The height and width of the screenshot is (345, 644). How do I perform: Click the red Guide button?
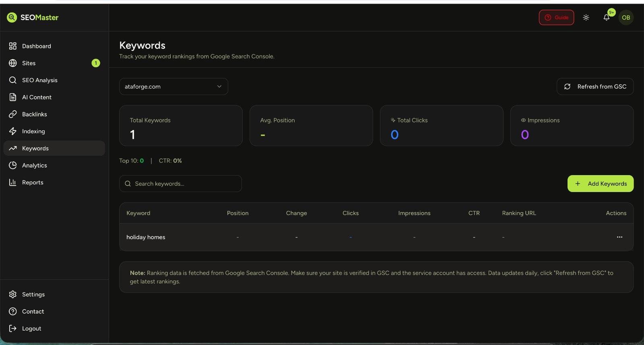tap(556, 17)
